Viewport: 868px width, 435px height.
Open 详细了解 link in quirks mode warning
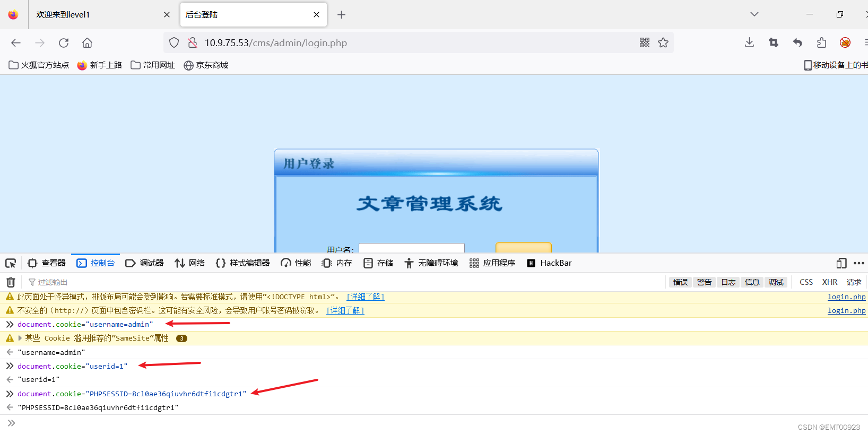coord(366,297)
